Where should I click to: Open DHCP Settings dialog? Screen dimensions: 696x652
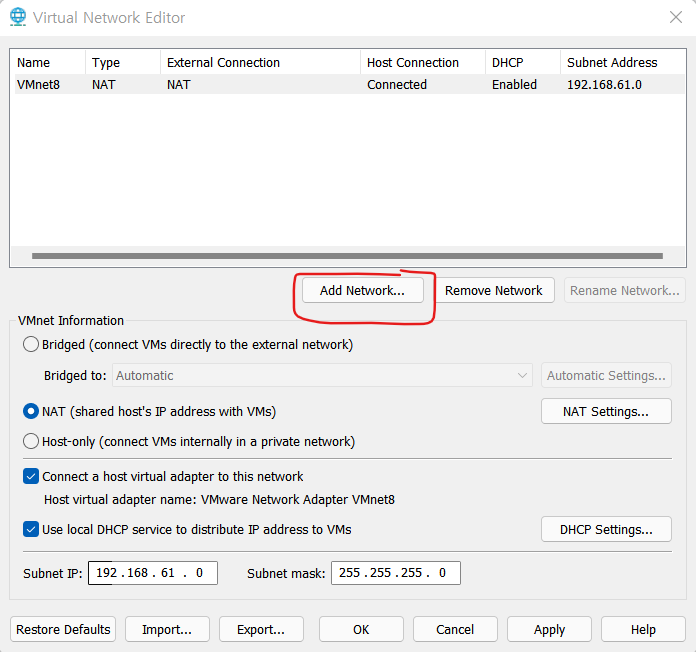click(606, 530)
